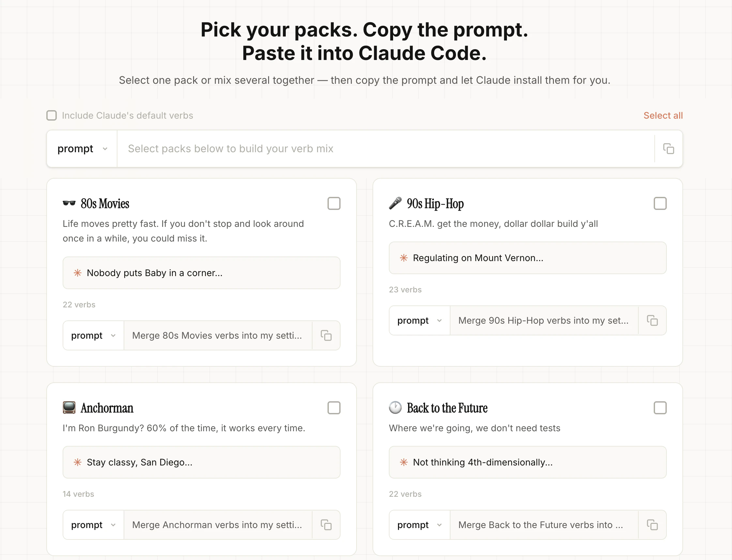732x560 pixels.
Task: Tick the Anchorman pack checkbox
Action: click(333, 408)
